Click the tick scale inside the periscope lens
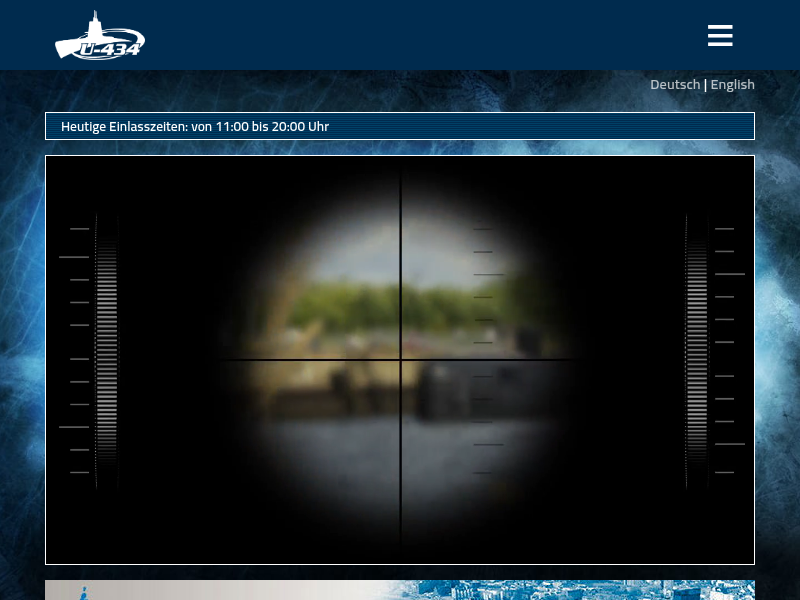The image size is (800, 600). [488, 350]
